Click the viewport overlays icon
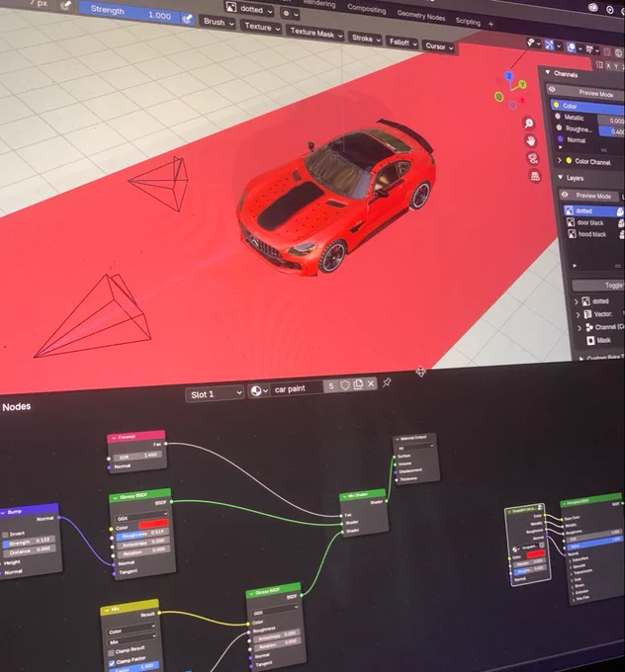 (x=571, y=47)
